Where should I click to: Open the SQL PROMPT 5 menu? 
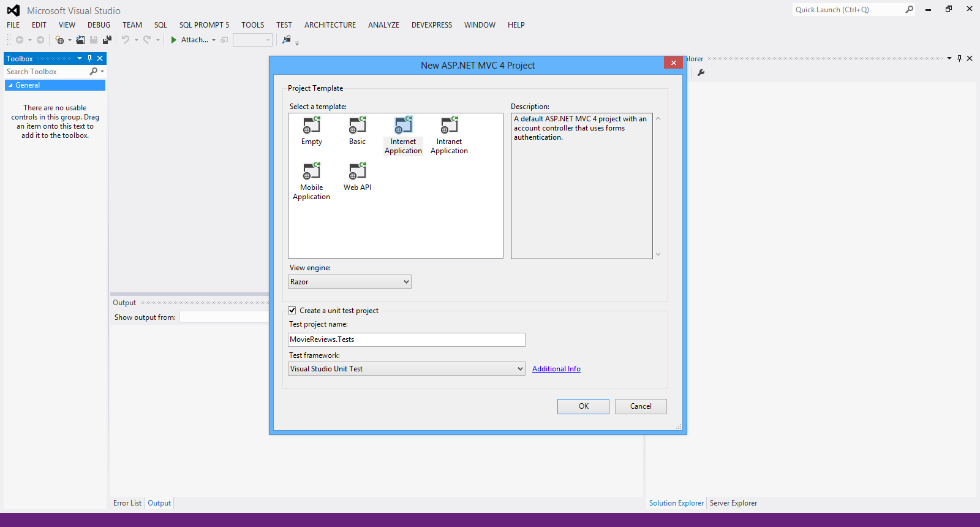(205, 25)
